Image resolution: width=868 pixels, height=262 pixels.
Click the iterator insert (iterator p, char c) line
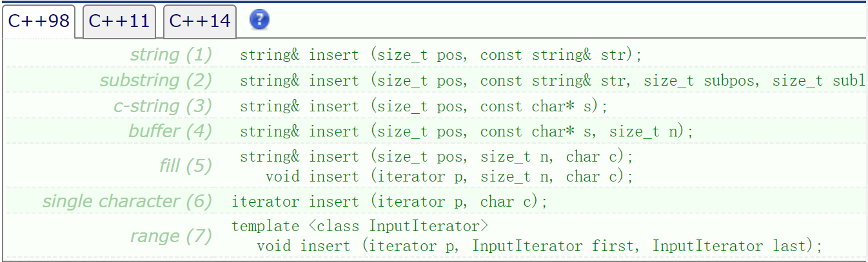[390, 201]
